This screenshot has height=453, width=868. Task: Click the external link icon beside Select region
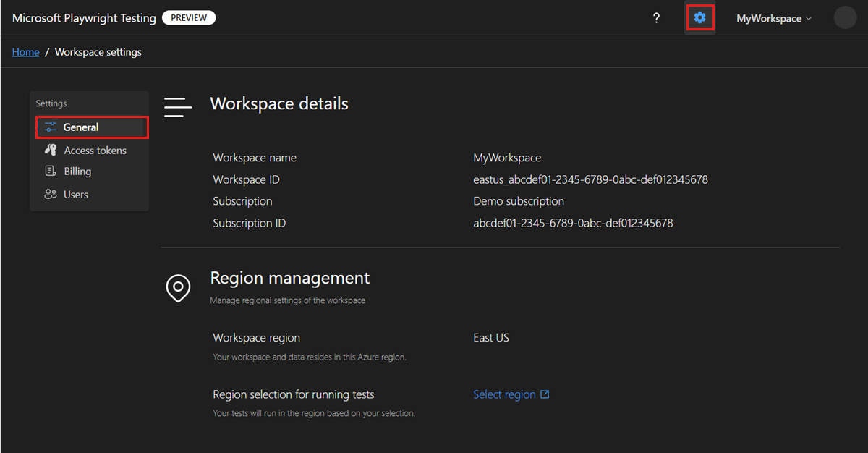[x=545, y=394]
